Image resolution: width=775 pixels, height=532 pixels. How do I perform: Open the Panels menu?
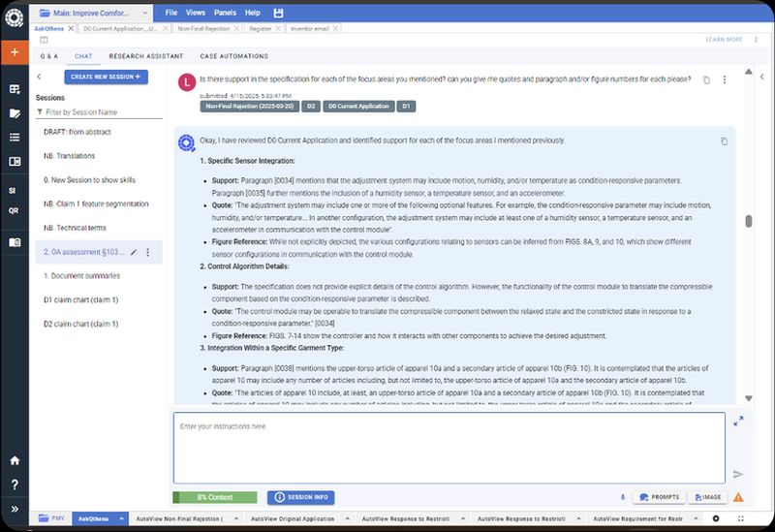(224, 13)
